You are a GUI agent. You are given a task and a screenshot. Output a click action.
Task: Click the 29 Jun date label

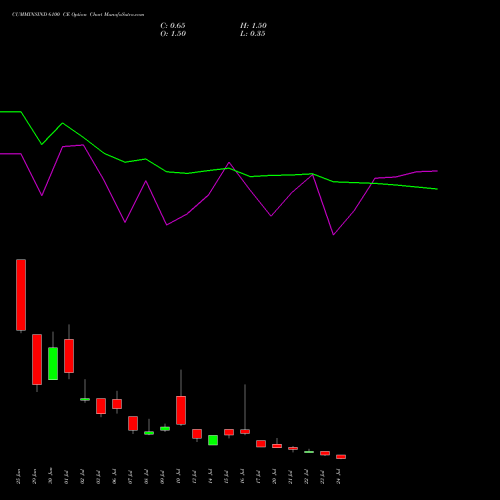35,477
